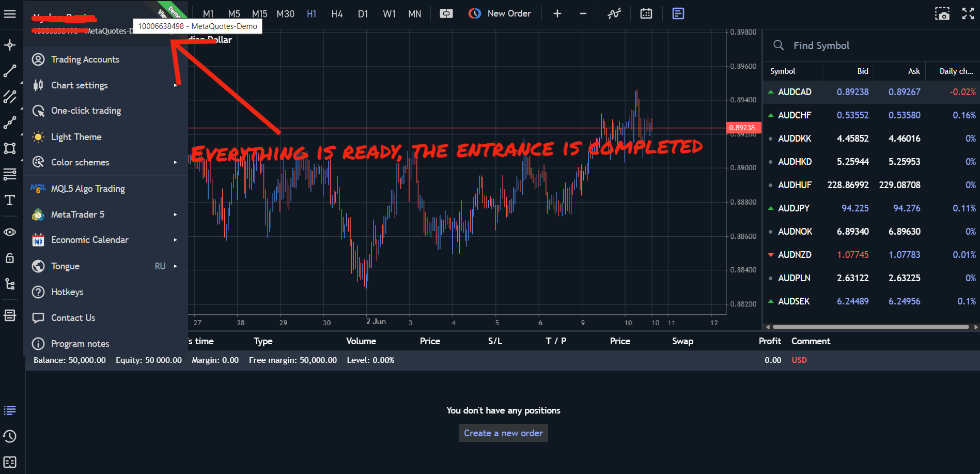
Task: Toggle object visibility eye icon
Action: click(x=10, y=232)
